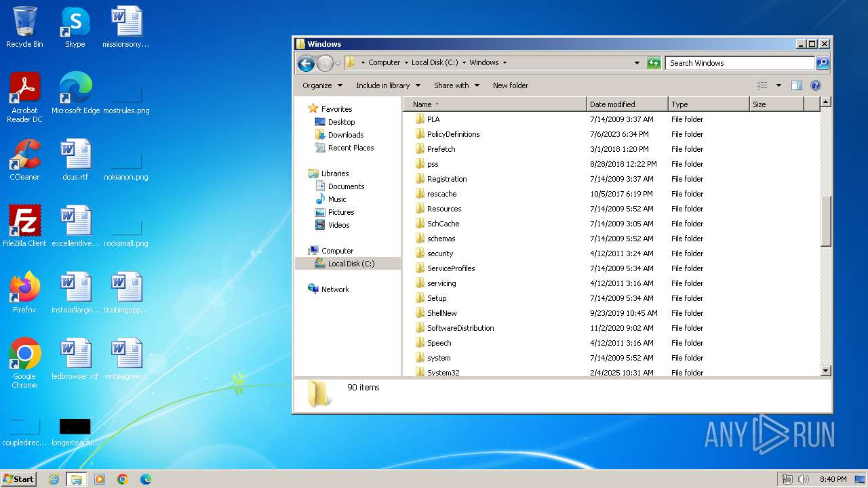Click the 8:40 PM system clock
The width and height of the screenshot is (868, 488).
pyautogui.click(x=833, y=479)
